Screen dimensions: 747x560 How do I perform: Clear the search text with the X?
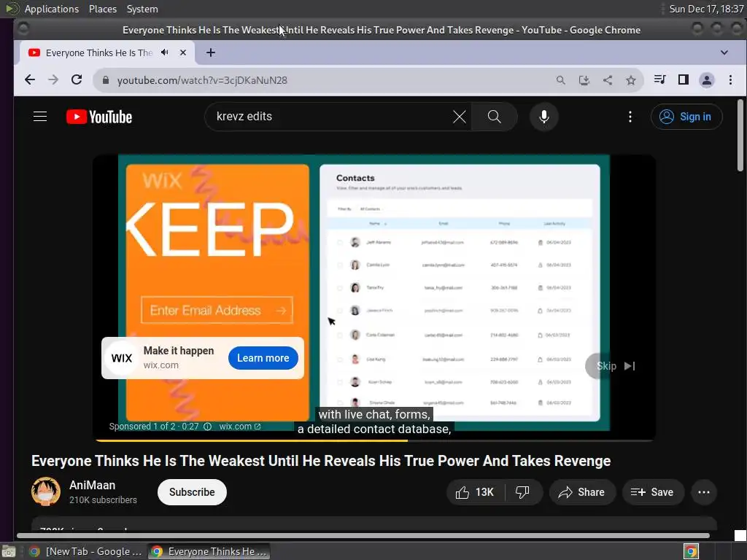pyautogui.click(x=460, y=117)
